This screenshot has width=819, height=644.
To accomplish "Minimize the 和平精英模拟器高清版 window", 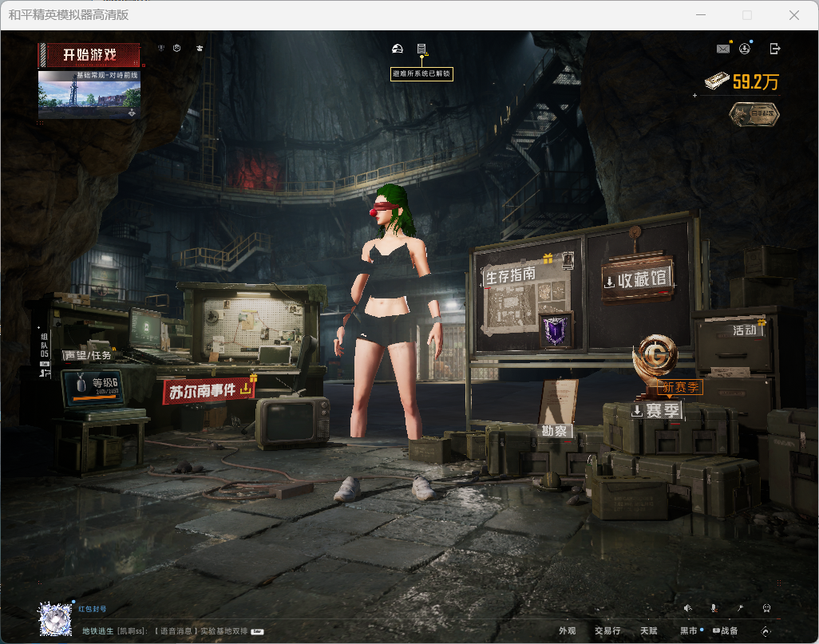I will (701, 15).
